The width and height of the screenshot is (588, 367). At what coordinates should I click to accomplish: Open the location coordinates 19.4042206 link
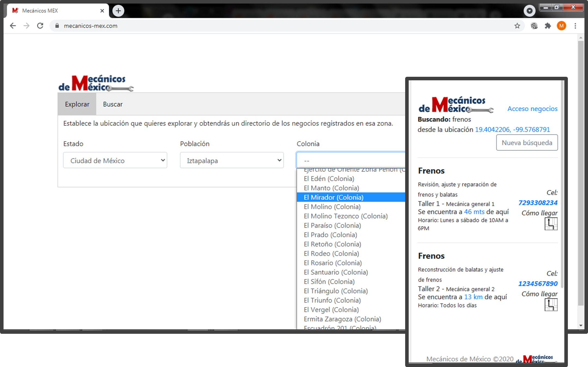[x=512, y=130]
